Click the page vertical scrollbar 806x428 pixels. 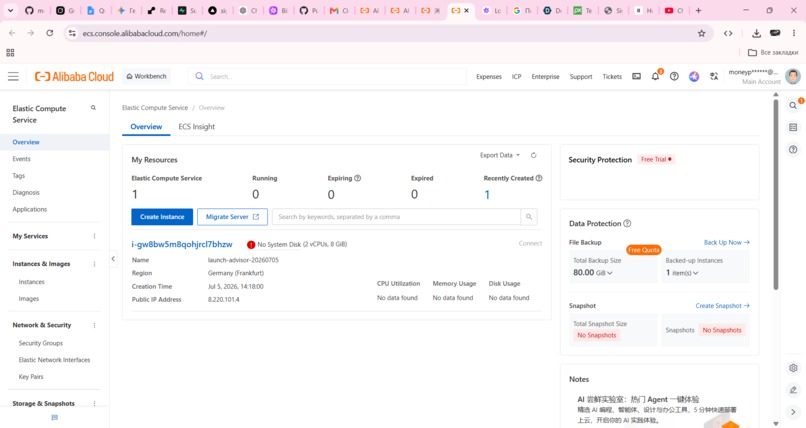[776, 195]
